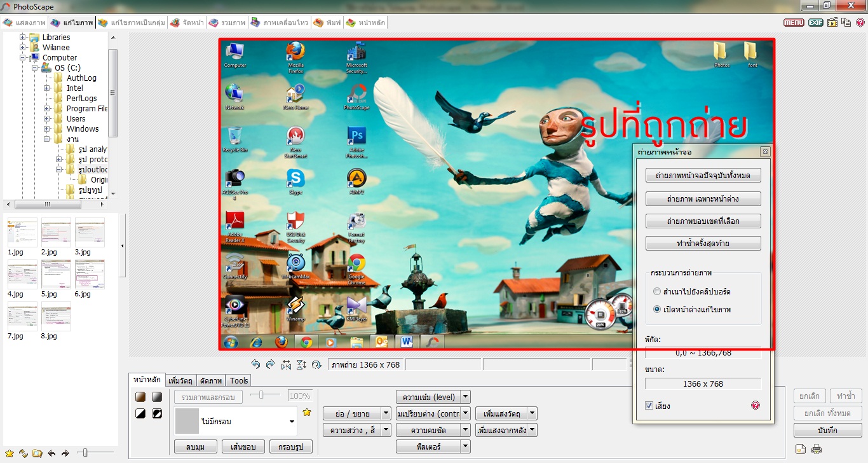Viewport: 868px width, 463px height.
Task: Open dropdown arrow next to ความคมชัด
Action: point(466,430)
